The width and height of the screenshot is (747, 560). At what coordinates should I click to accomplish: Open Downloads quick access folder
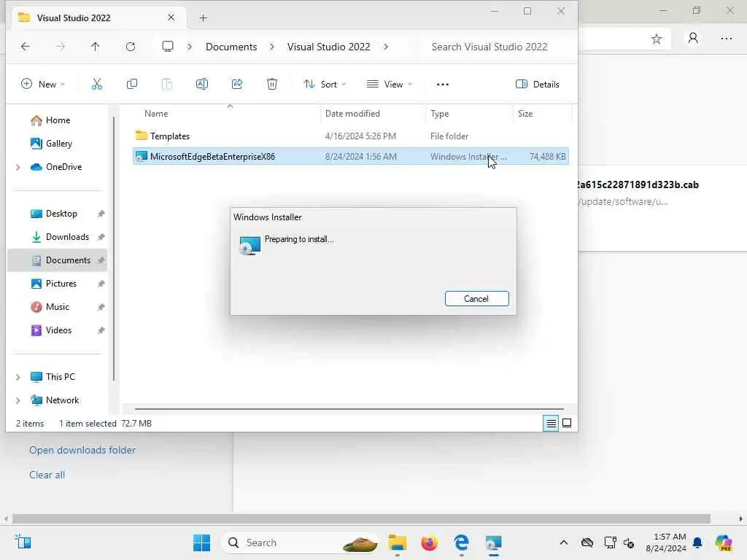[67, 237]
